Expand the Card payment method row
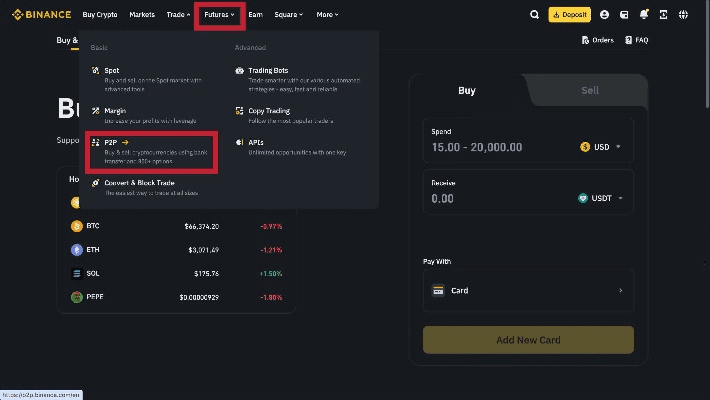 [527, 291]
